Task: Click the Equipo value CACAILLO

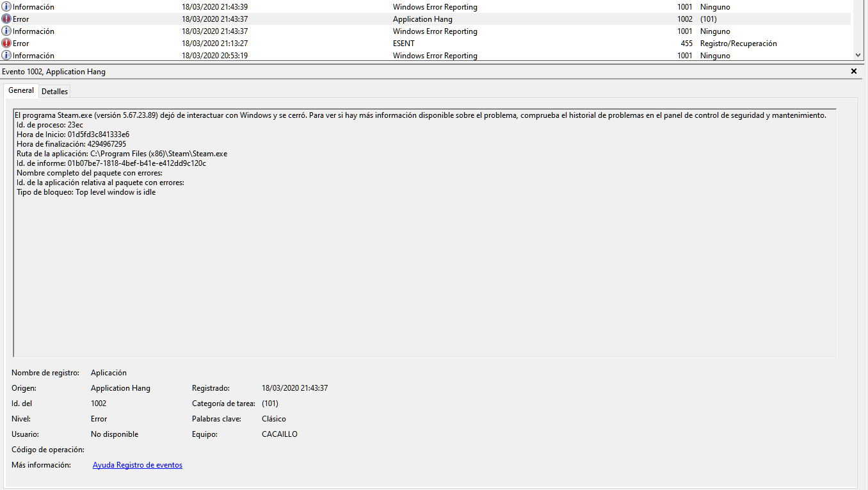Action: (x=280, y=434)
